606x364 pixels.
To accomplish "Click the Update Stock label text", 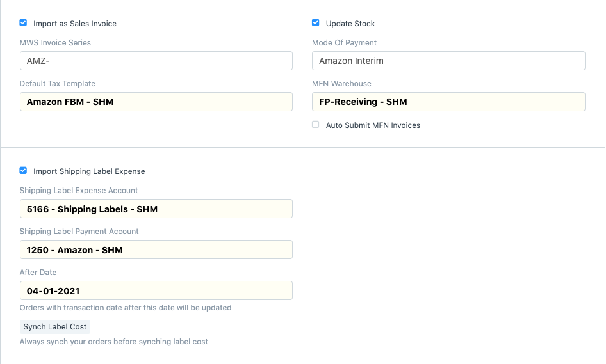I will (x=350, y=24).
